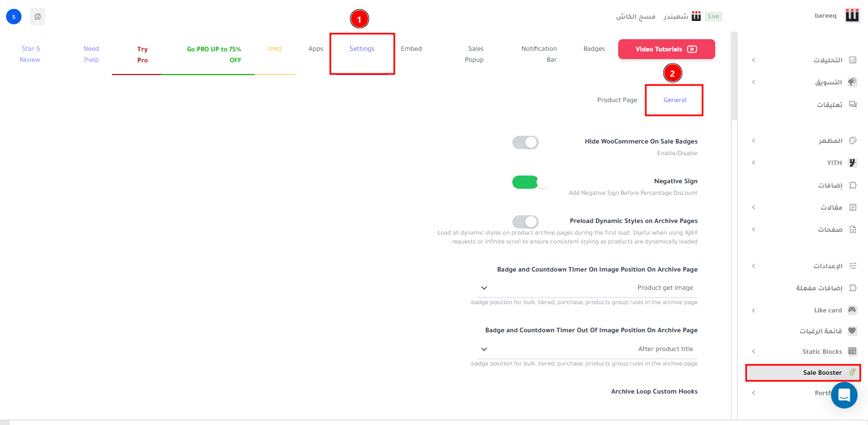Screen dimensions: 868x425
Task: Click the YITH logo icon in sidebar
Action: (x=853, y=163)
